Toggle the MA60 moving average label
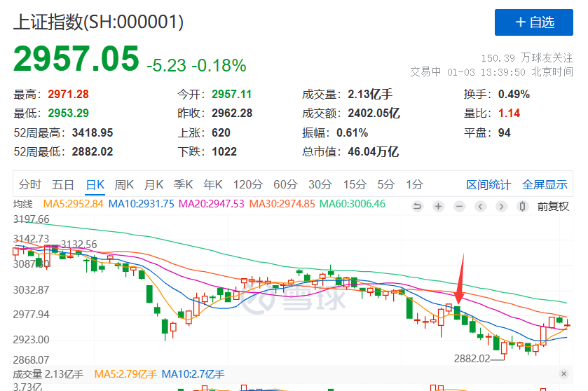The image size is (588, 391). pyautogui.click(x=352, y=204)
